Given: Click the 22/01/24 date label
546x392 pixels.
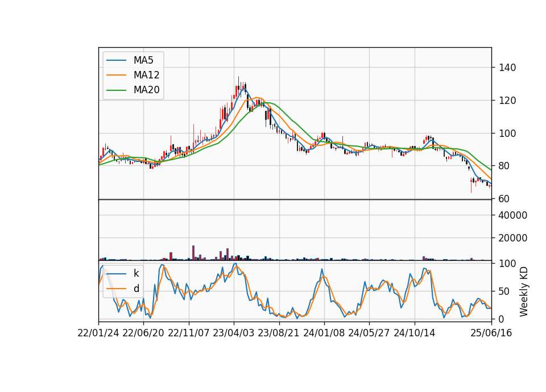Looking at the screenshot, I should pyautogui.click(x=98, y=333).
